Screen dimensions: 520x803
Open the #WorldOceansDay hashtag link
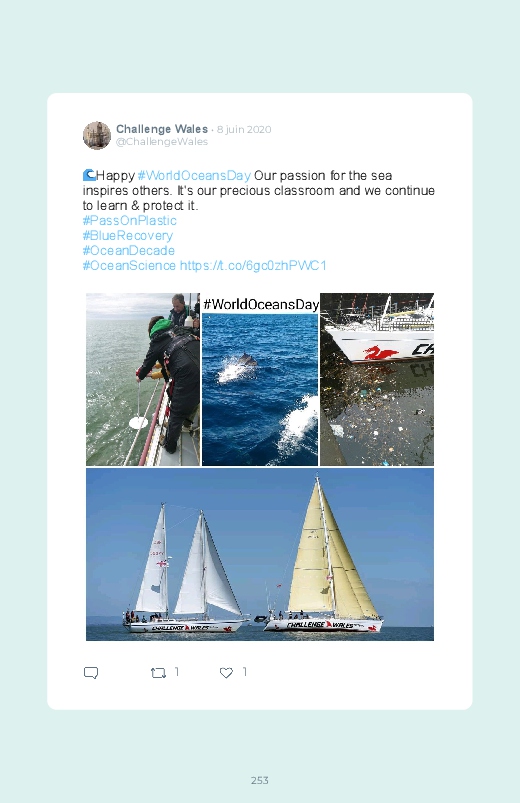coord(194,176)
